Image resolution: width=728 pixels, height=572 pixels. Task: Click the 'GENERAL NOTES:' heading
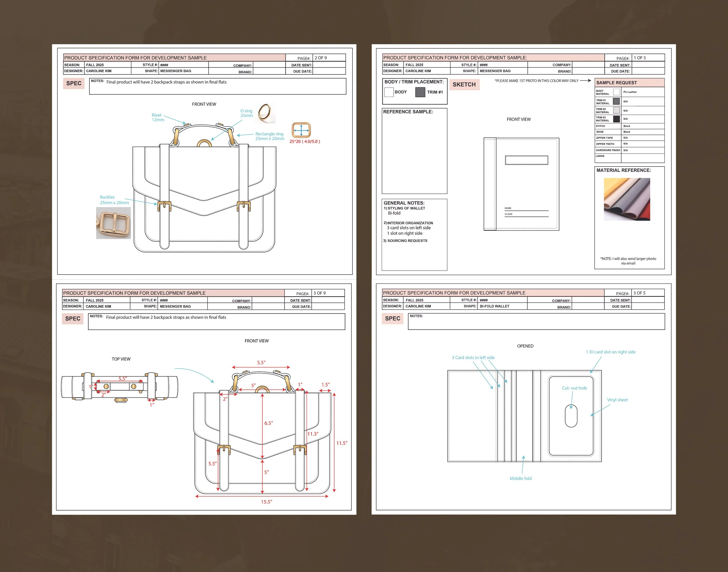[404, 203]
